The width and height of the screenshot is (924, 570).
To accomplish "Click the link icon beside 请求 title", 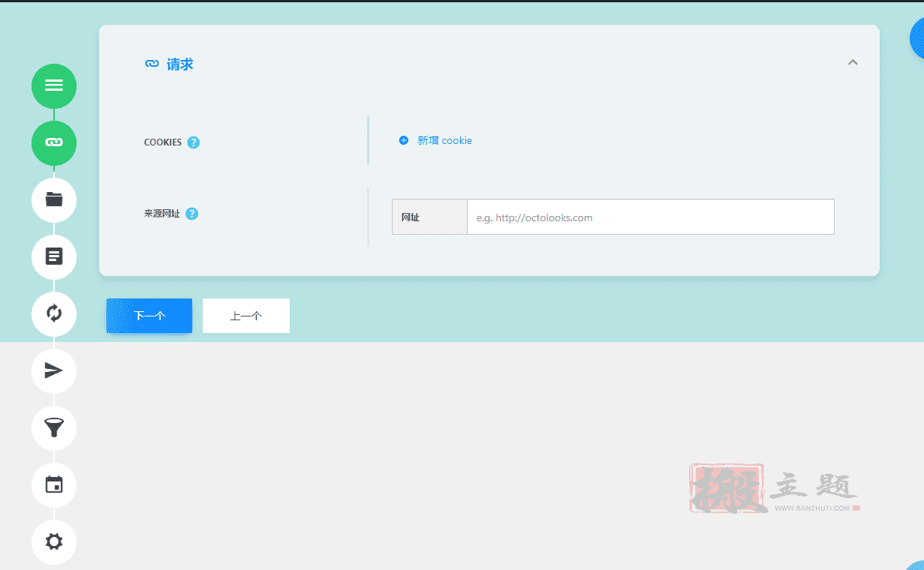I will pos(152,64).
